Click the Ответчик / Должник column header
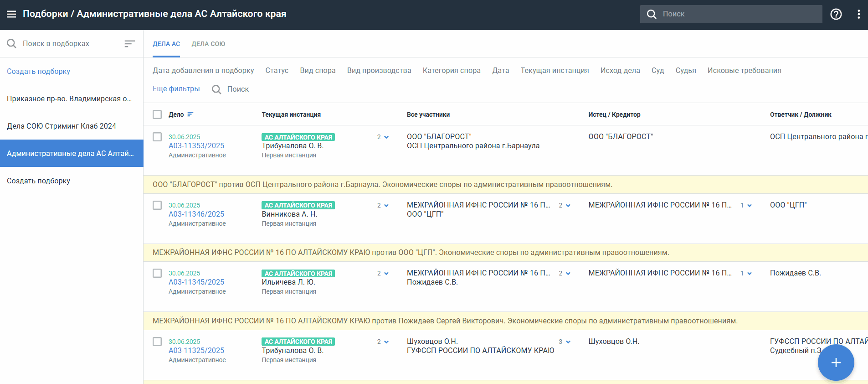Image resolution: width=868 pixels, height=384 pixels. click(x=801, y=114)
